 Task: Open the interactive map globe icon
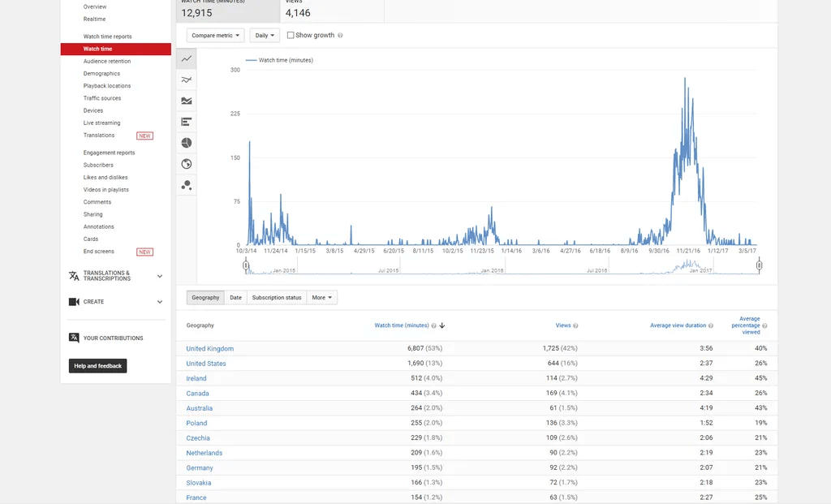coord(187,164)
